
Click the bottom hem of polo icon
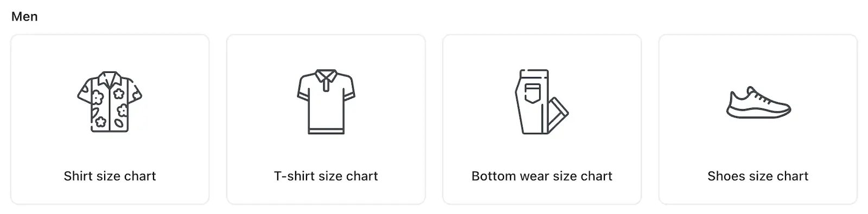coord(326,131)
